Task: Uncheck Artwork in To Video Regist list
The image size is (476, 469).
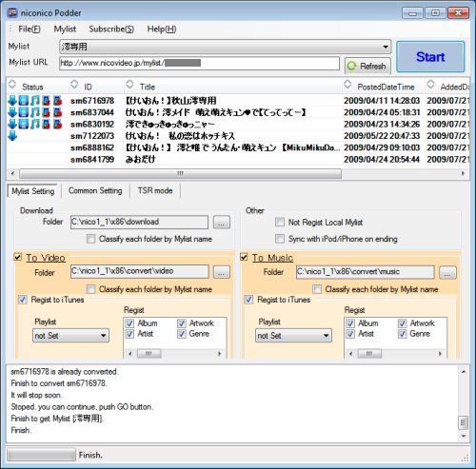Action: point(182,323)
